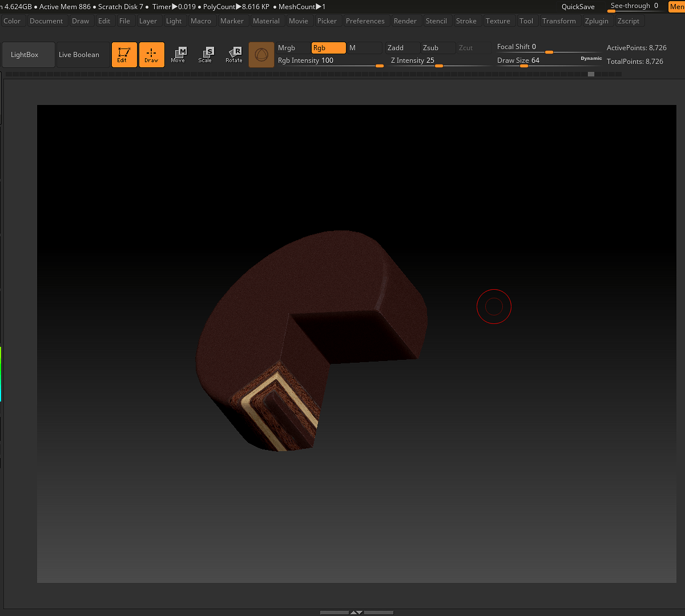The height and width of the screenshot is (616, 685).
Task: Open the Document menu
Action: point(46,21)
